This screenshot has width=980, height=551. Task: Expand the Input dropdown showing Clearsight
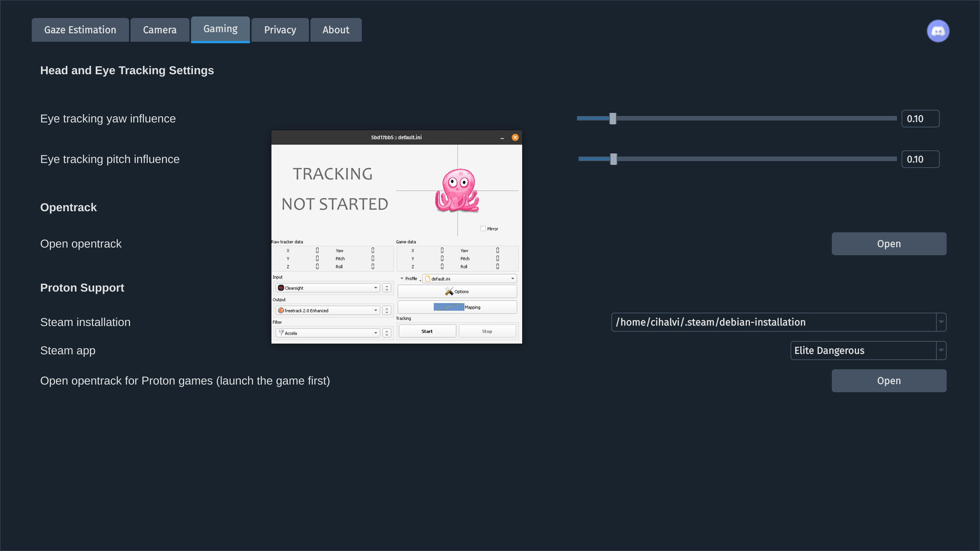[376, 288]
